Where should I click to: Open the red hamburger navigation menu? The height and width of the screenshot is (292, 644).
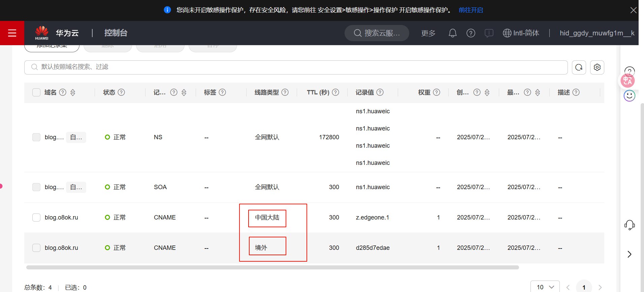coord(12,33)
